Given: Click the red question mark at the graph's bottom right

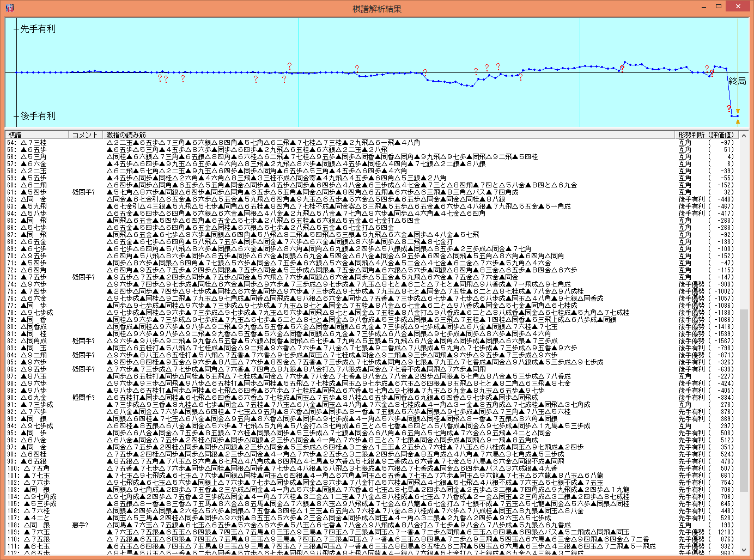Looking at the screenshot, I should (729, 109).
